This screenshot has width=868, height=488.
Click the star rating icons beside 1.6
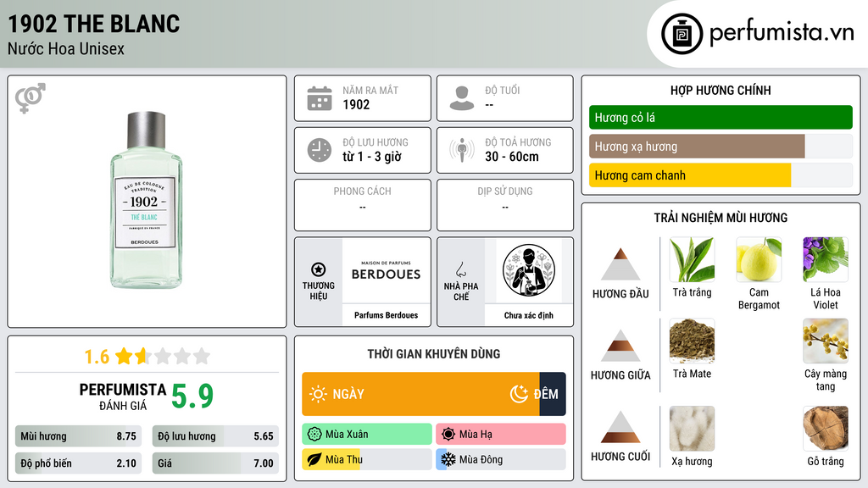163,356
